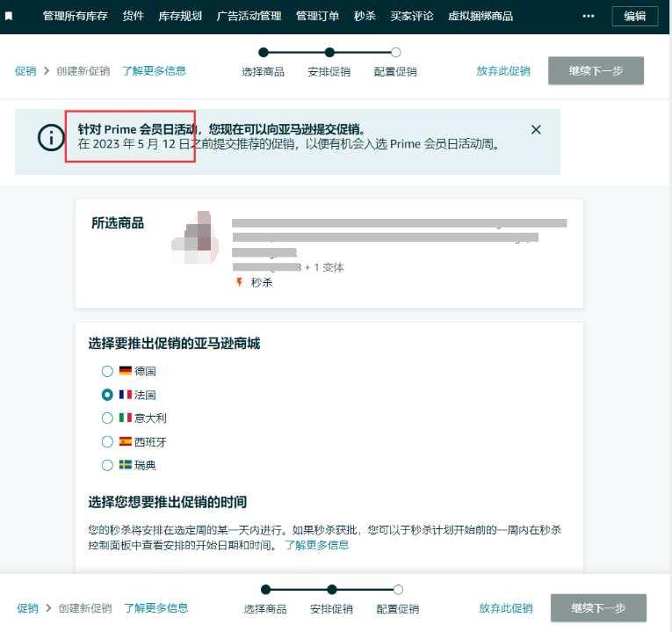Select the 德国 marketplace radio button

(107, 371)
